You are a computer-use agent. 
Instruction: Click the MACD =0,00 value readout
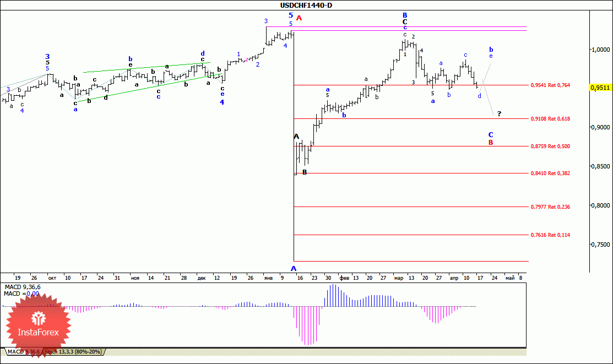pyautogui.click(x=21, y=294)
